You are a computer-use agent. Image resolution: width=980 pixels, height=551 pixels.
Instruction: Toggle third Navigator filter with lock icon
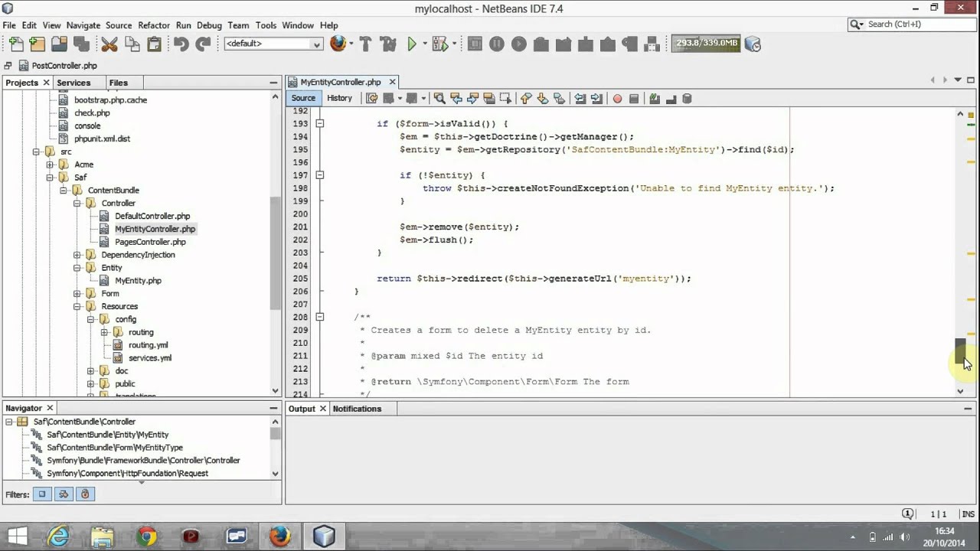(x=85, y=494)
